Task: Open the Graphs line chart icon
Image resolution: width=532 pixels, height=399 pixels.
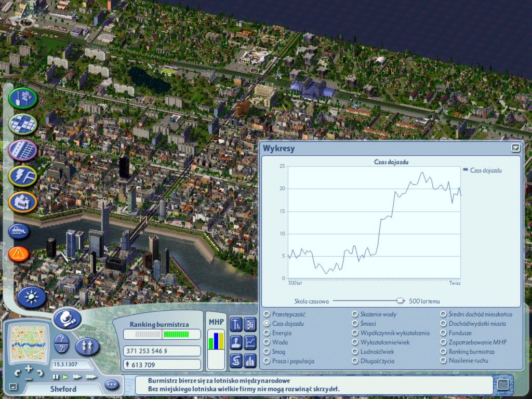Action: pos(250,342)
